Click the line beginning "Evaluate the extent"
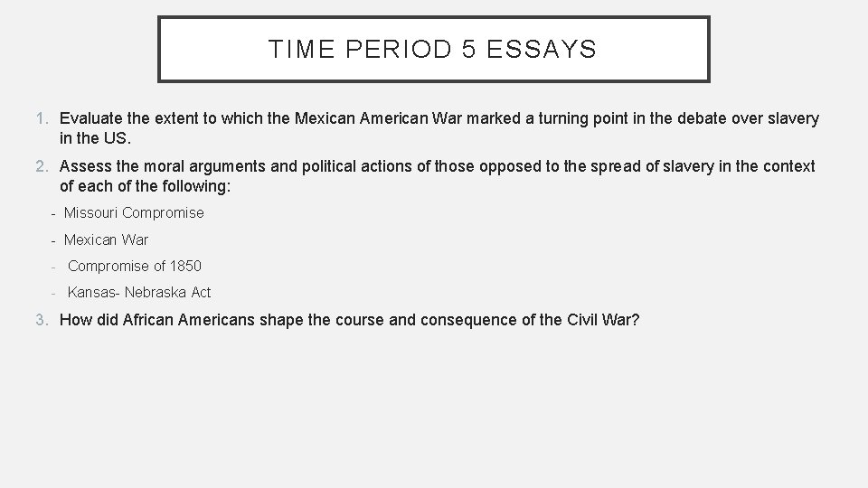 tap(439, 119)
